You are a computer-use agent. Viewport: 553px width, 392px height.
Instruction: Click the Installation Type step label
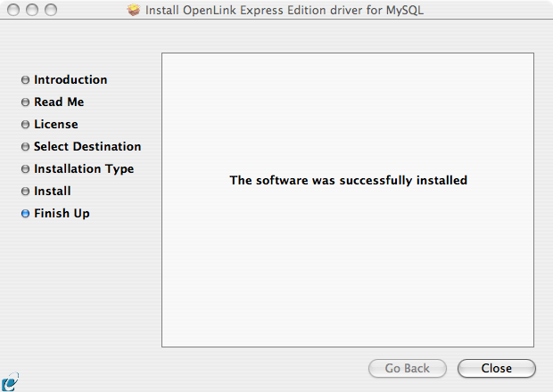[84, 168]
